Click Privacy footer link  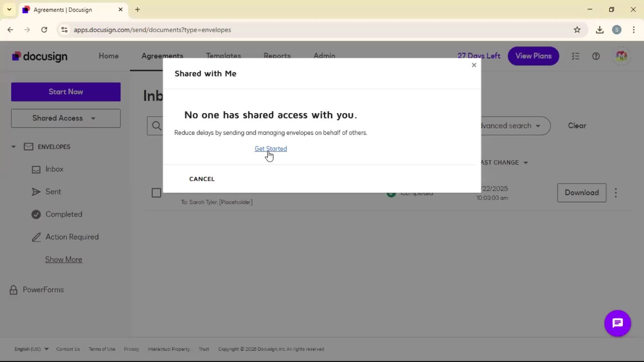pos(131,349)
